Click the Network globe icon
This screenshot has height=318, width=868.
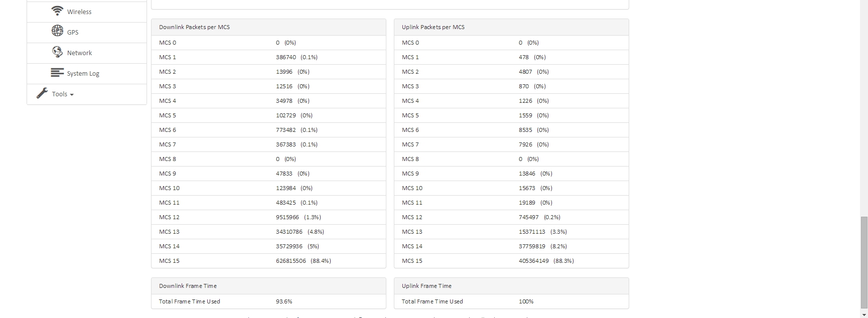click(x=57, y=52)
